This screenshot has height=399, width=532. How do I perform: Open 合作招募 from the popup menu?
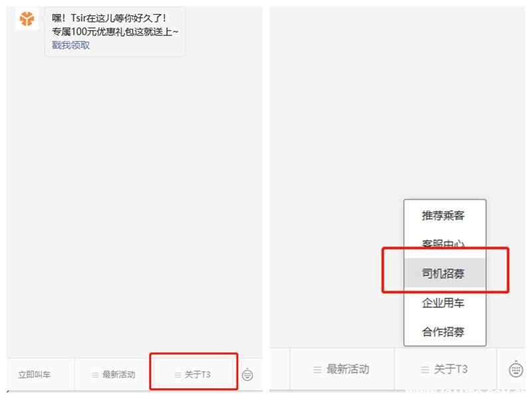[x=443, y=331]
